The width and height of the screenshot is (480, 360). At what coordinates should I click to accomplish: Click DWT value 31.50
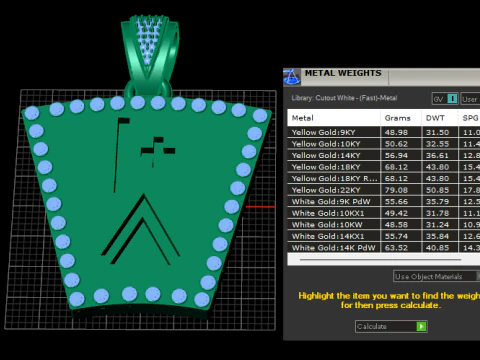pyautogui.click(x=437, y=132)
